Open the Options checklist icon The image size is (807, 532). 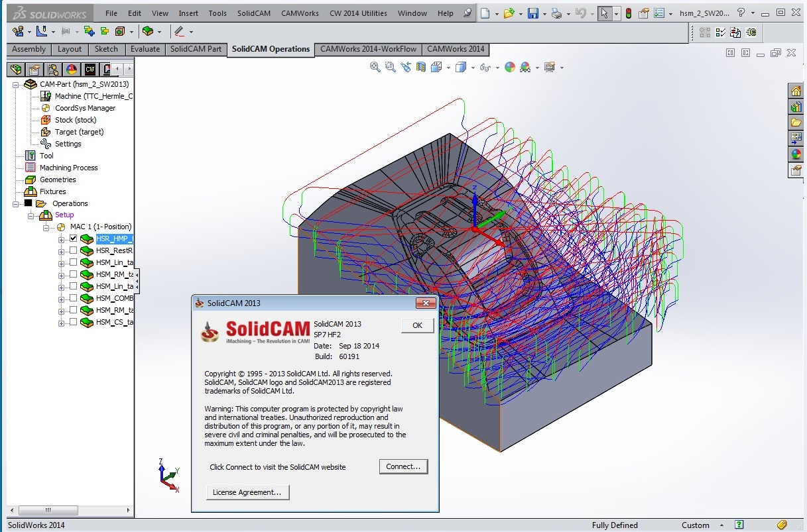click(658, 13)
